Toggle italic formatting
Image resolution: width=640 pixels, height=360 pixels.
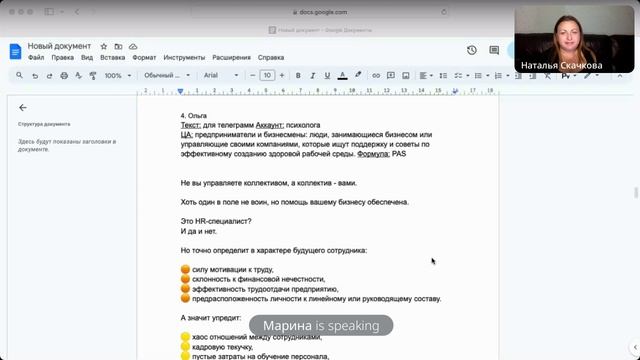point(313,76)
